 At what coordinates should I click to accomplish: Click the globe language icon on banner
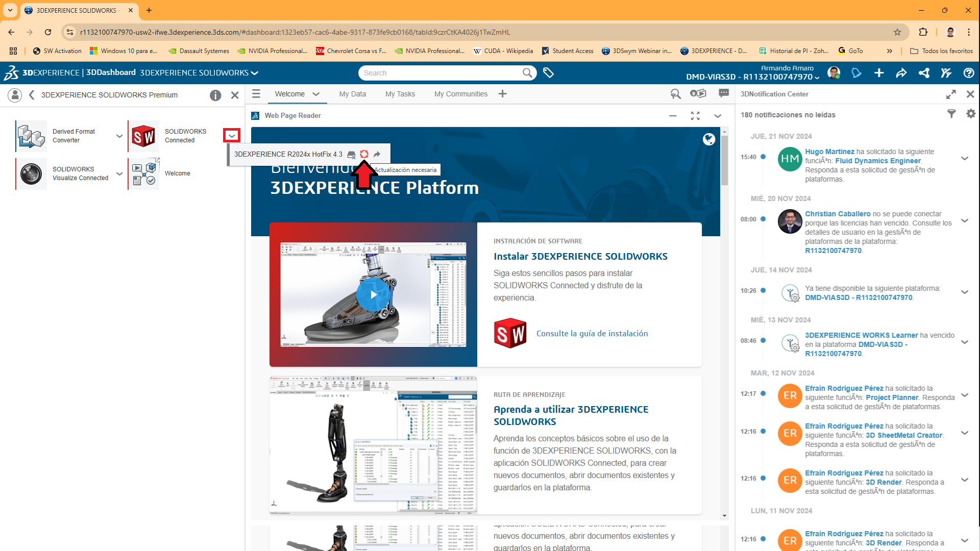click(709, 139)
